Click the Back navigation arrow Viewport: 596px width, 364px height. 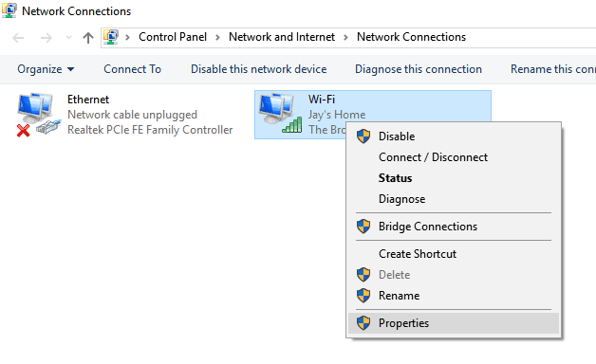(x=18, y=38)
